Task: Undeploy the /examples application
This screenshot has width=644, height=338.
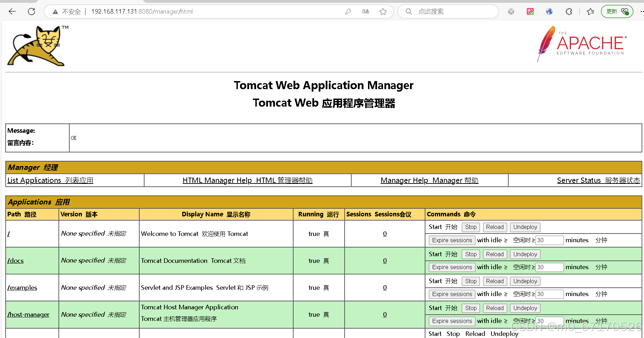Action: pyautogui.click(x=525, y=281)
